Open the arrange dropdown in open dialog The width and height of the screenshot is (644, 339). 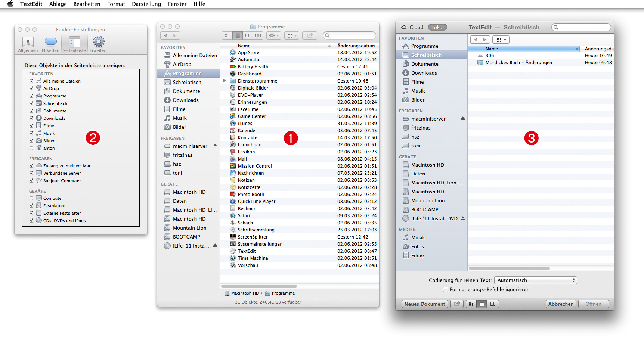pyautogui.click(x=501, y=40)
